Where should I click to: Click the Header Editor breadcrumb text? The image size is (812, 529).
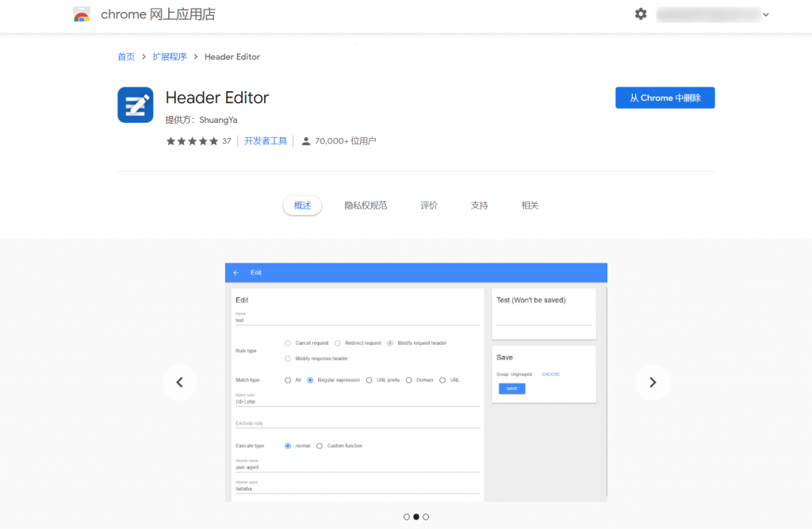click(232, 57)
